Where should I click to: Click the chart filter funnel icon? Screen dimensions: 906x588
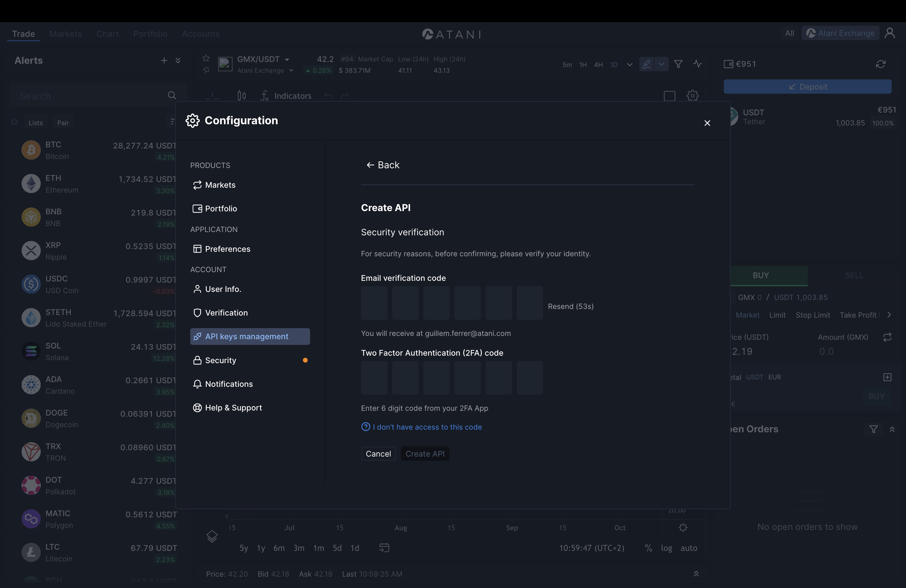pos(678,64)
